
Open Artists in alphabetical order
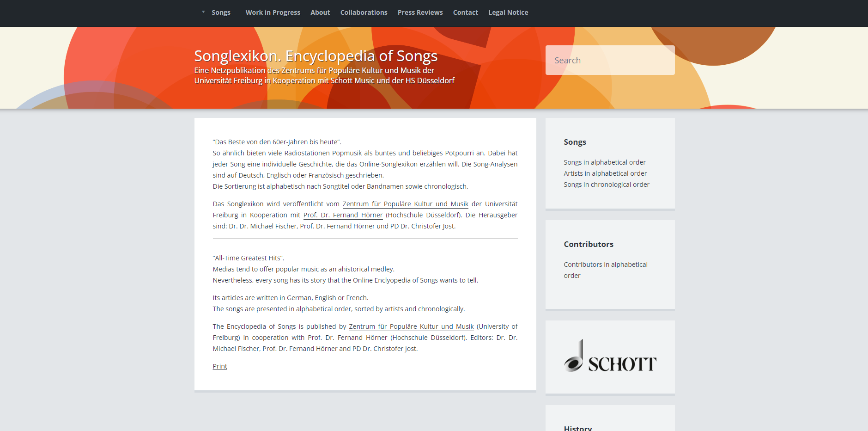click(x=605, y=173)
